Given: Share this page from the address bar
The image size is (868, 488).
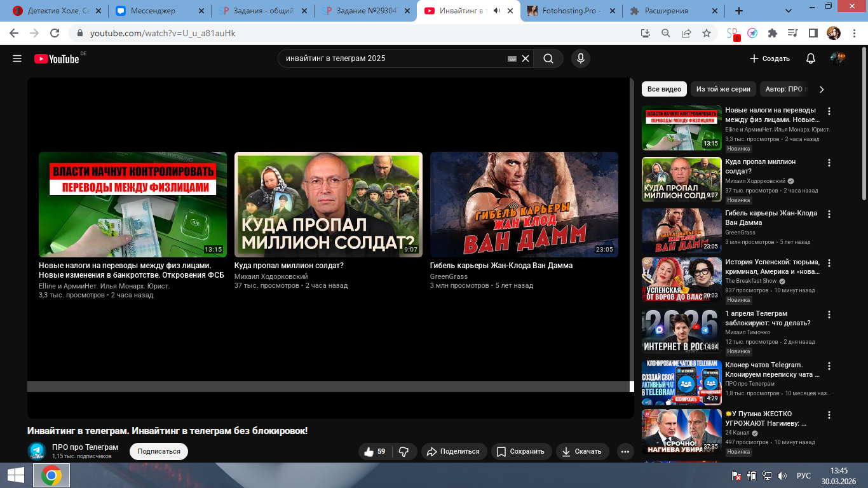Looking at the screenshot, I should [x=686, y=33].
